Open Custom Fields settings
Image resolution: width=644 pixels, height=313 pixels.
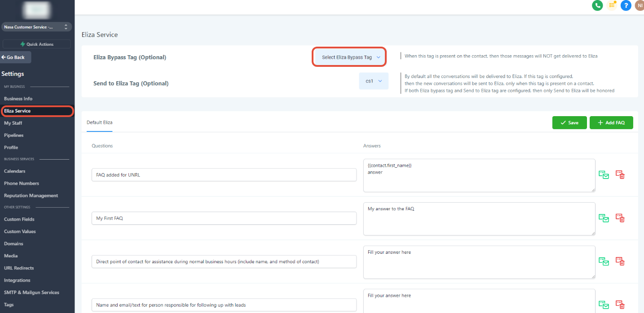pyautogui.click(x=19, y=219)
